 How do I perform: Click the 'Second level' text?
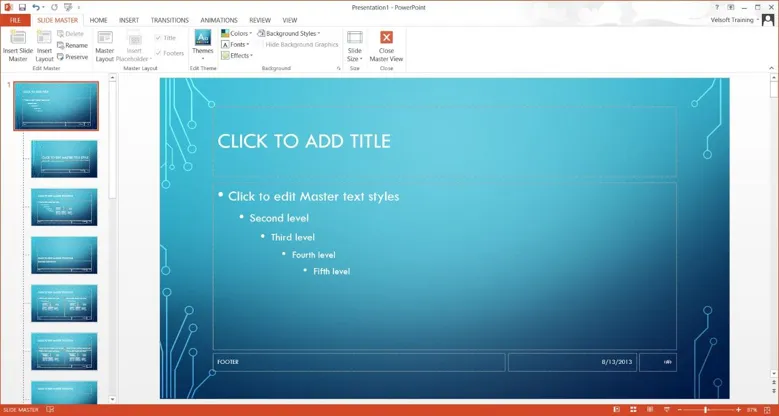click(279, 218)
